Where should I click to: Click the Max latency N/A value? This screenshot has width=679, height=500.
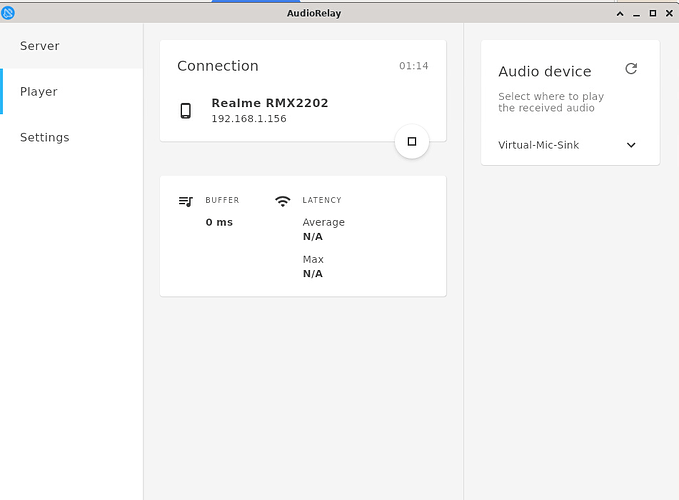click(313, 274)
